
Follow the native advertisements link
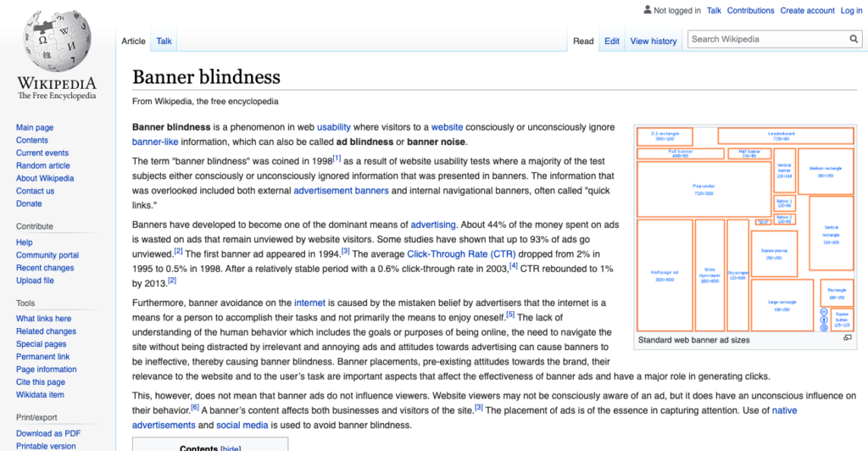[784, 410]
